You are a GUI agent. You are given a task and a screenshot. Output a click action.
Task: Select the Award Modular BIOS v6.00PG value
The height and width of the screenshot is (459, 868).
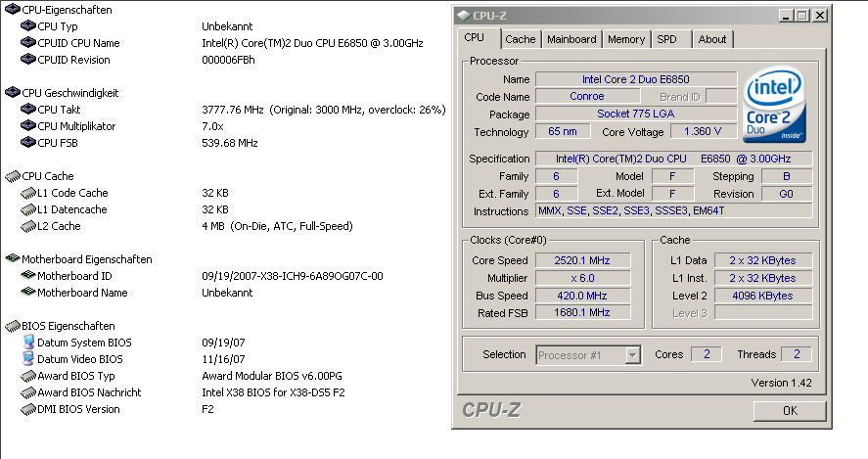click(x=272, y=376)
